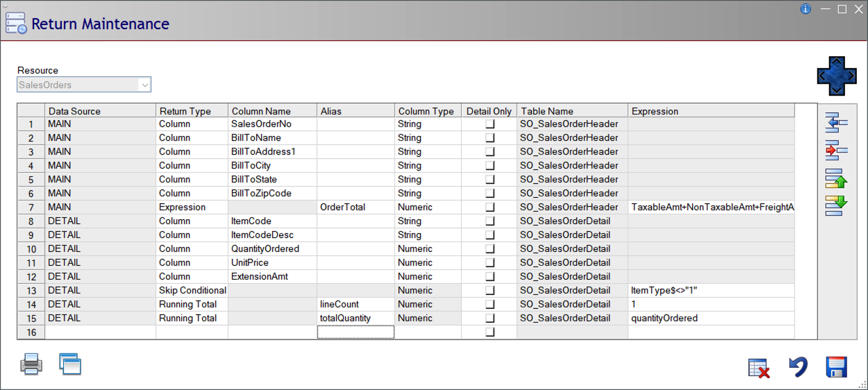Click the Expression column header
Viewport: 868px width, 390px height.
click(711, 111)
